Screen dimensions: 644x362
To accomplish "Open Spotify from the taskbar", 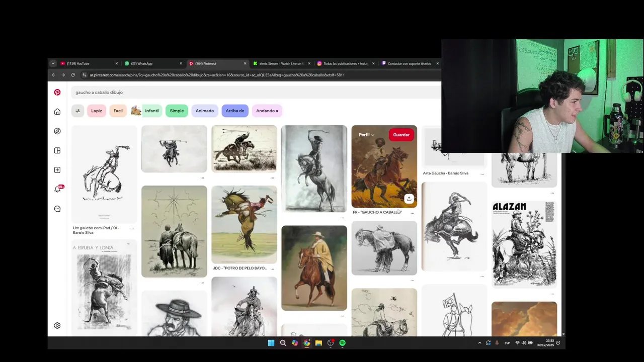I will [343, 343].
